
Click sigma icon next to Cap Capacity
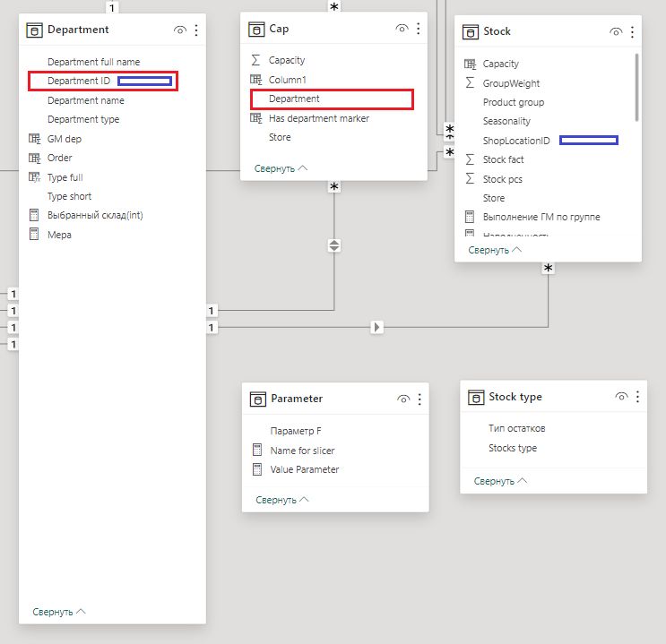click(255, 60)
